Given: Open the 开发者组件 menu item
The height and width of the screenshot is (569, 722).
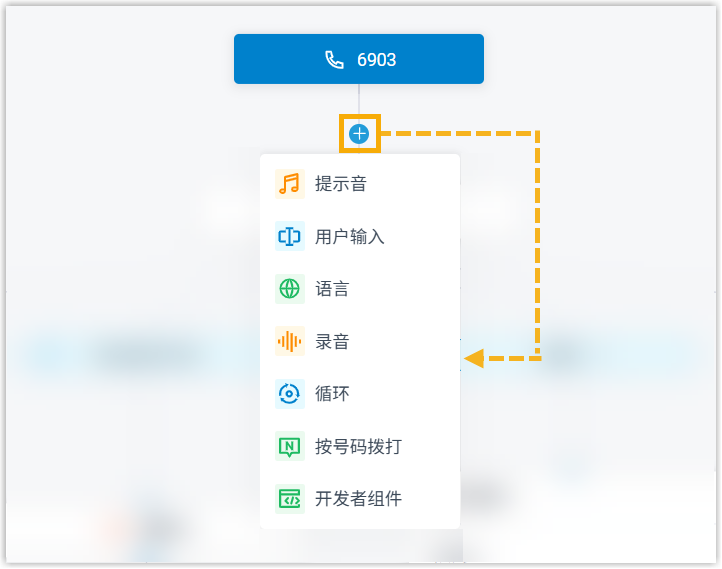Looking at the screenshot, I should point(358,498).
